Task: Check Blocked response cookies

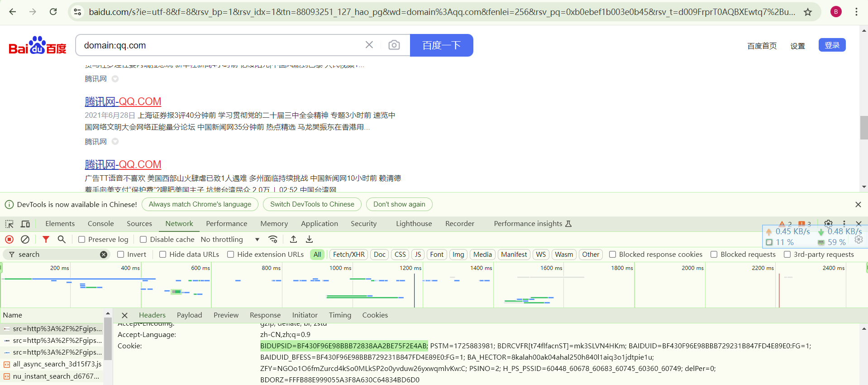Action: point(613,255)
